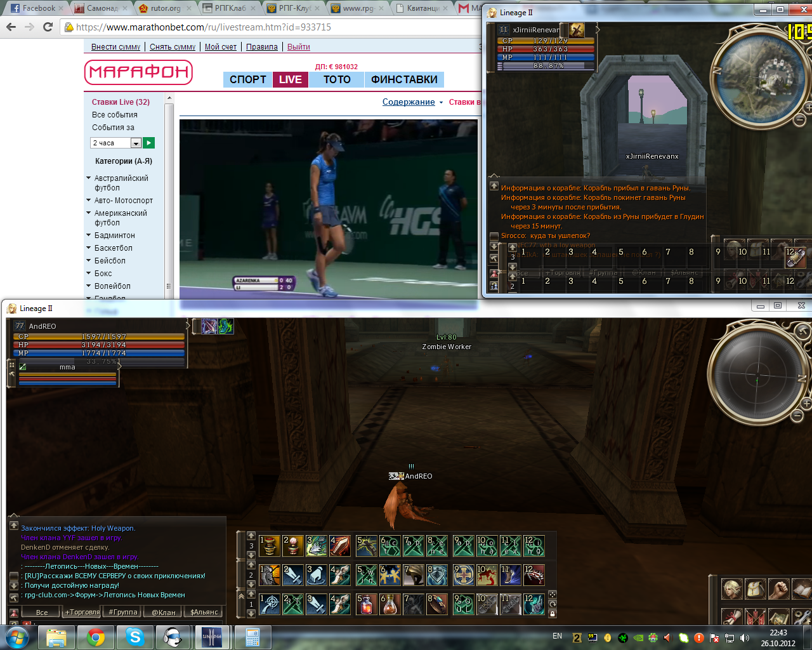812x650 pixels.
Task: Open the character status icon in AndREO menu
Action: pos(733,589)
